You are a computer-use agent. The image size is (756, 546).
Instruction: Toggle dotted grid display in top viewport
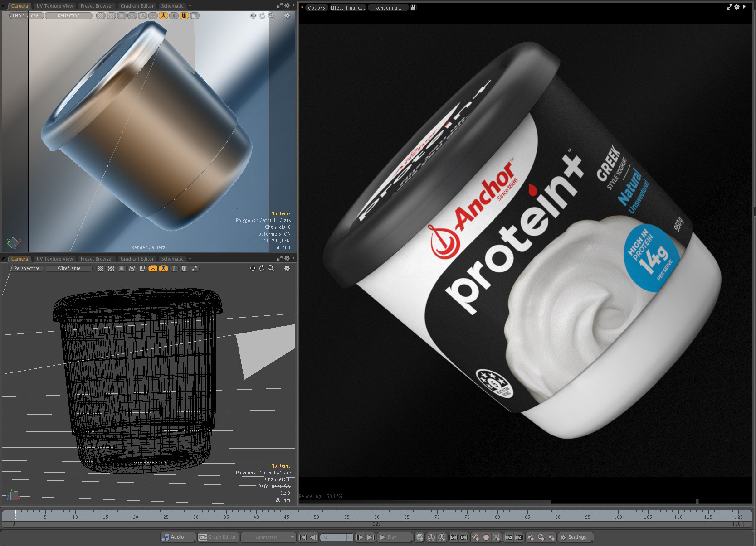[x=101, y=15]
